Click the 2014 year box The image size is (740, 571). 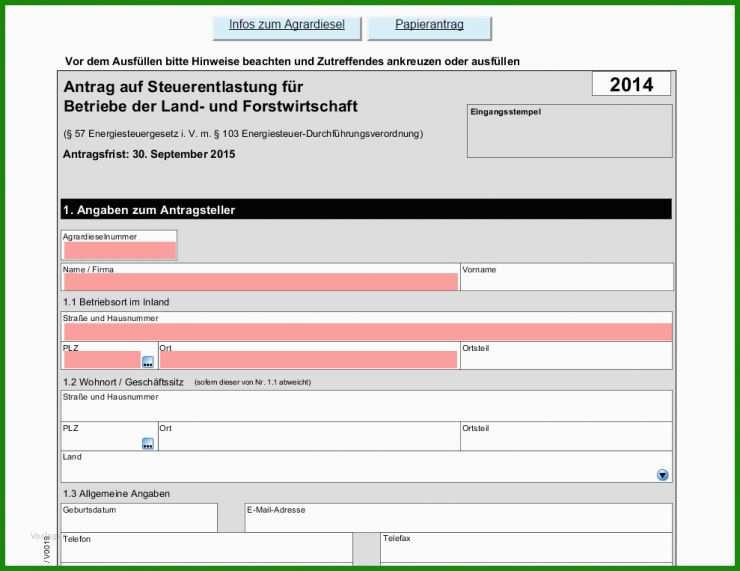pyautogui.click(x=631, y=84)
